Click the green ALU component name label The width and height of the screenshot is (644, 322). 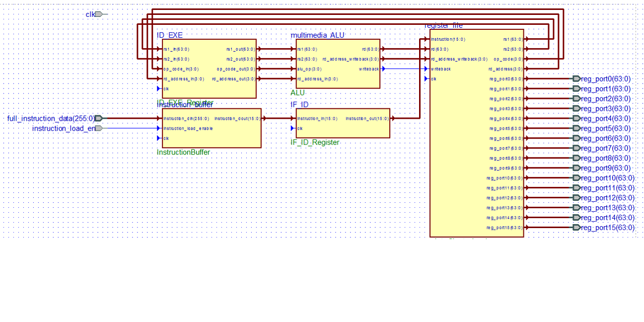pos(298,93)
